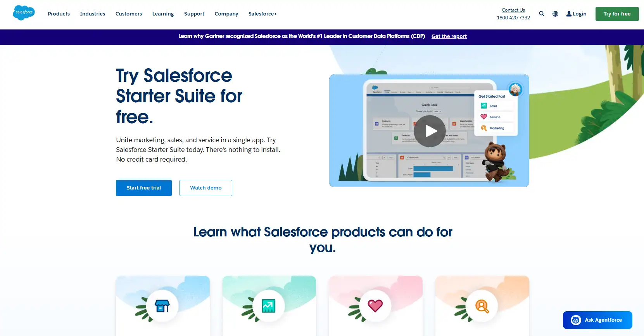
Task: Expand the Industries navigation menu
Action: 92,14
